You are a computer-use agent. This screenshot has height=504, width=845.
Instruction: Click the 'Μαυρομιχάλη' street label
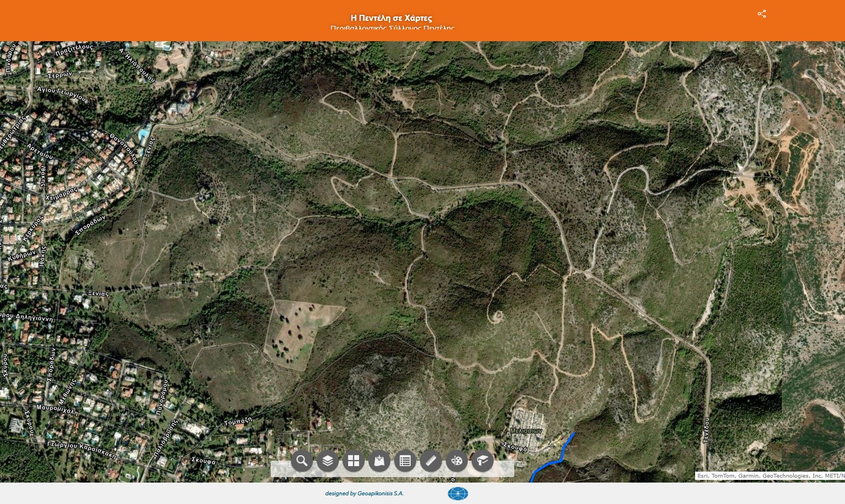pyautogui.click(x=57, y=410)
